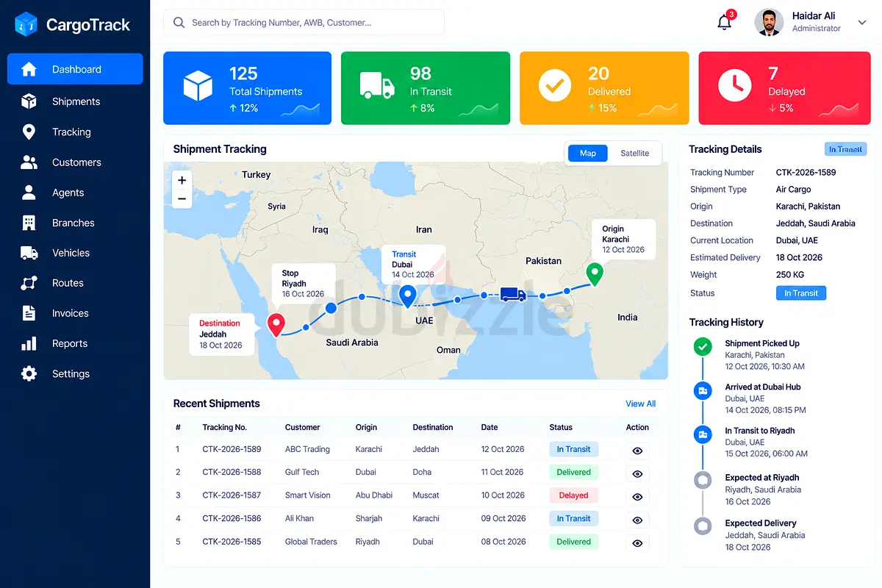This screenshot has width=882, height=588.
Task: View shipment CTK-2026-1586 via eye icon
Action: click(x=637, y=520)
